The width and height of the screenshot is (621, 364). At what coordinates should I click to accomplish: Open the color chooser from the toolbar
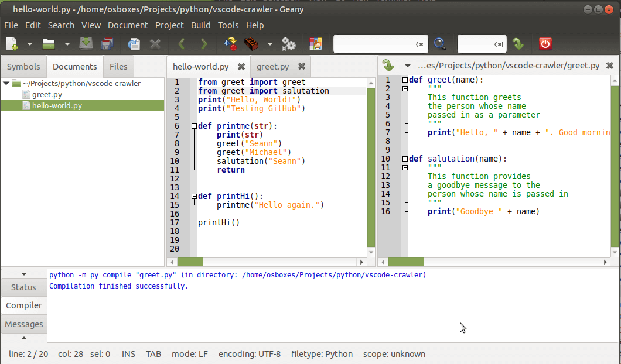316,44
